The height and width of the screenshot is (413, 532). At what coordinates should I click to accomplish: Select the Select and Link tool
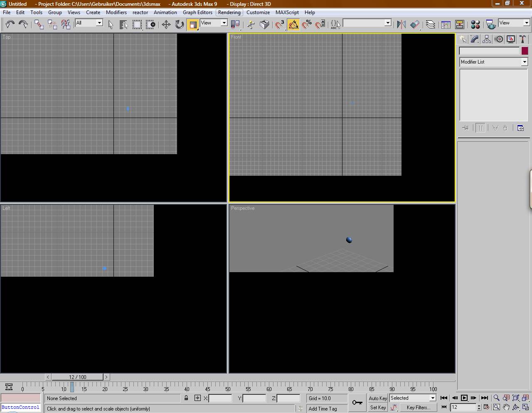coord(39,25)
